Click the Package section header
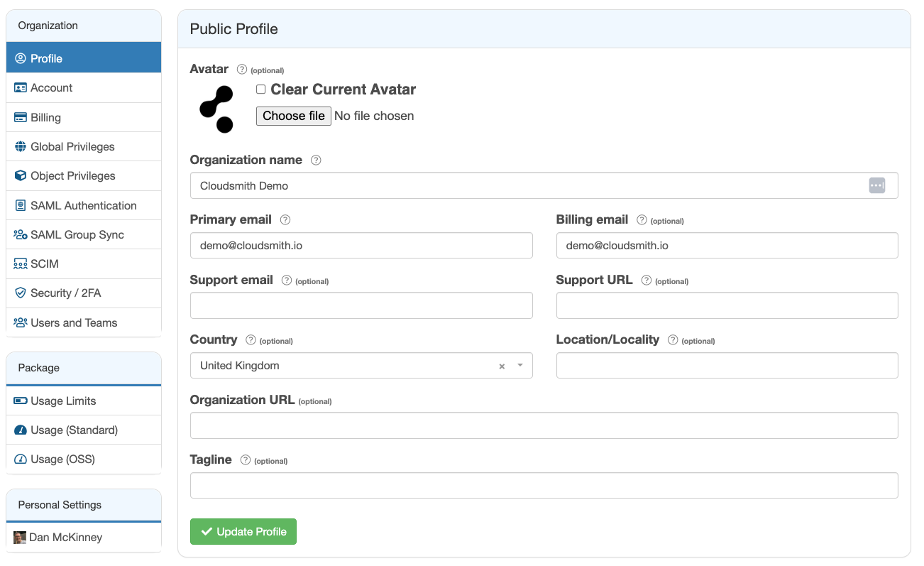 (x=84, y=368)
